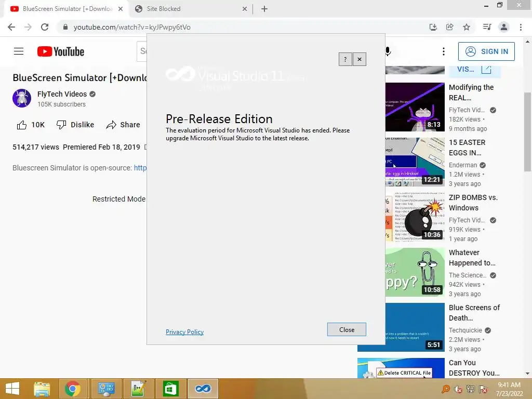Image resolution: width=532 pixels, height=399 pixels.
Task: Click the Dislike button
Action: tap(75, 125)
